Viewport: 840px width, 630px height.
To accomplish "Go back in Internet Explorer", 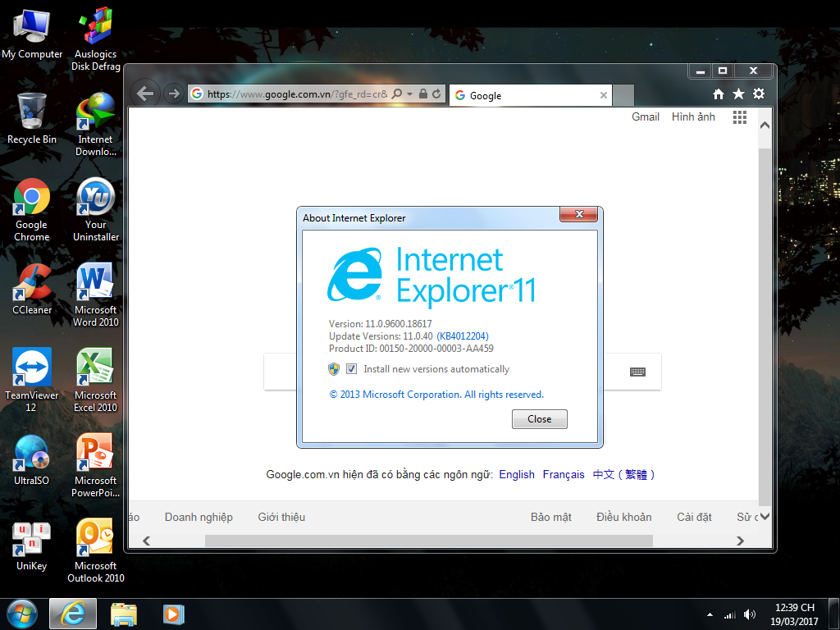I will (144, 94).
